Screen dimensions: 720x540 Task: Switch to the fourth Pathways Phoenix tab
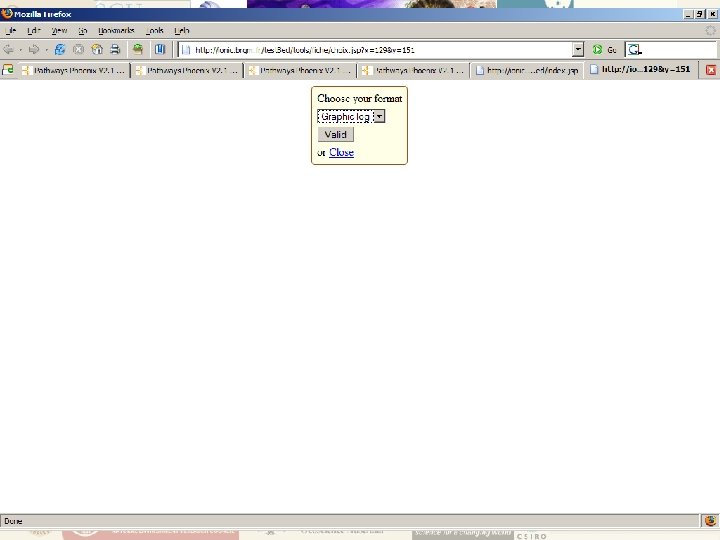point(413,70)
